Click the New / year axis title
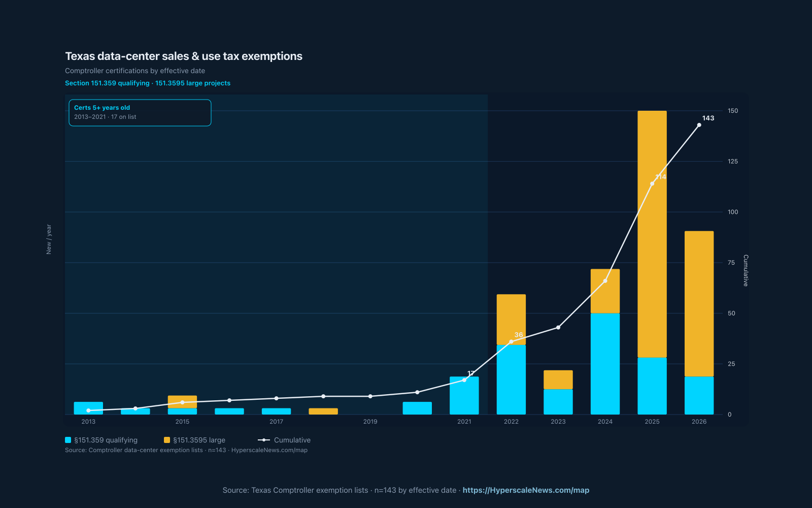The width and height of the screenshot is (812, 508). 49,239
